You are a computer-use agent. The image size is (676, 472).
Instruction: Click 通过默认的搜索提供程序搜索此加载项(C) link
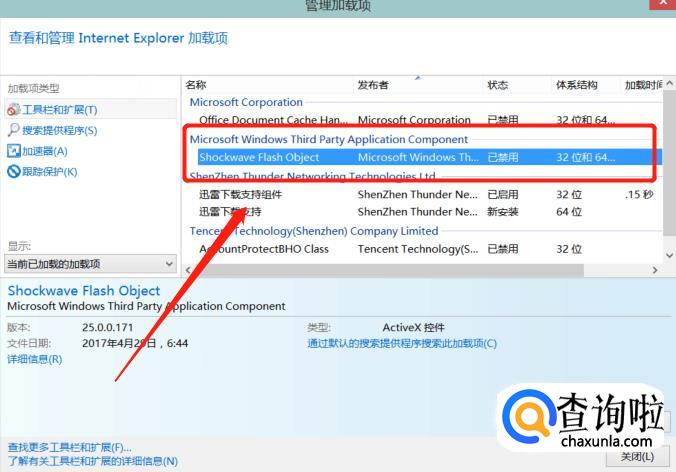402,344
